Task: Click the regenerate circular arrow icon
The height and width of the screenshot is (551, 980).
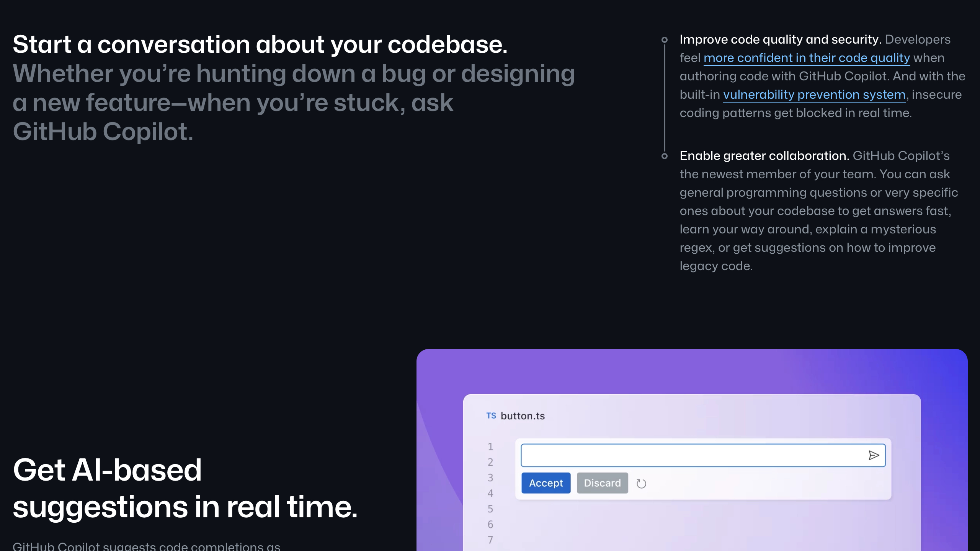Action: [x=641, y=484]
